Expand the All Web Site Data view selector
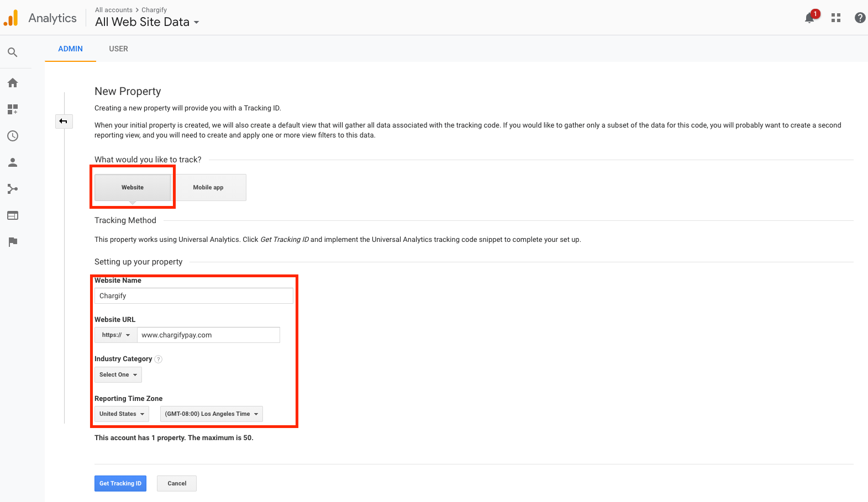The width and height of the screenshot is (868, 502). coord(147,22)
